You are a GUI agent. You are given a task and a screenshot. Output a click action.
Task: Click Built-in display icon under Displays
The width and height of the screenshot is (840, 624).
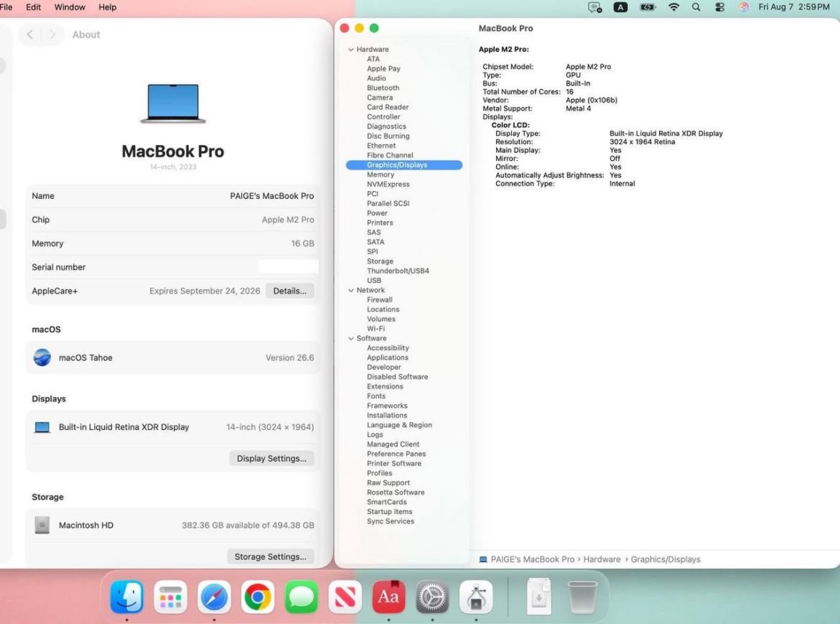(42, 427)
